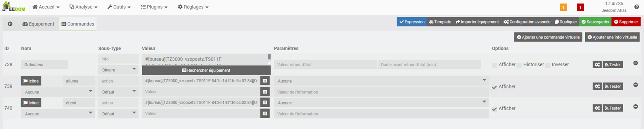Switch to the Equipement tab

coord(38,24)
